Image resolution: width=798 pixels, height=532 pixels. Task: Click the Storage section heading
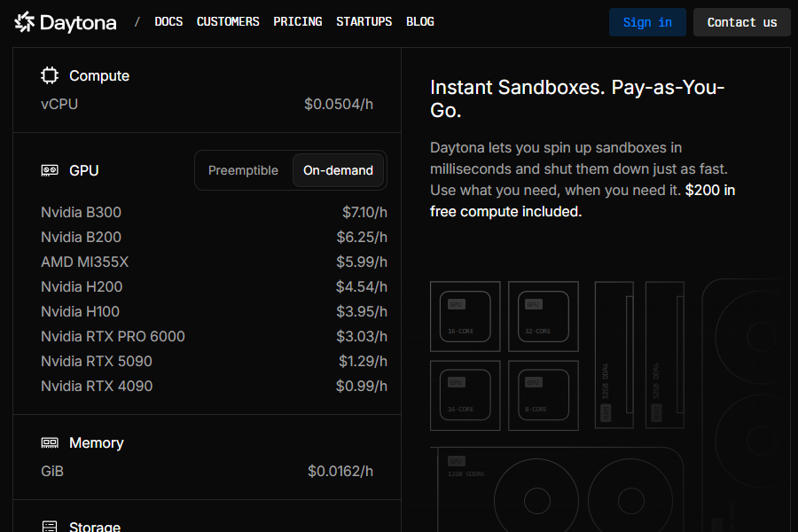click(x=95, y=527)
